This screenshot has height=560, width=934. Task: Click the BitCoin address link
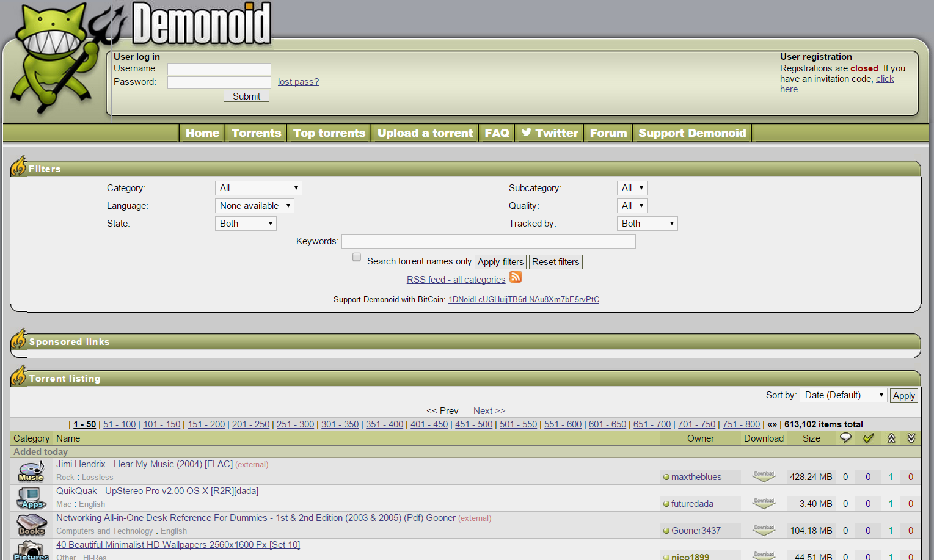524,299
